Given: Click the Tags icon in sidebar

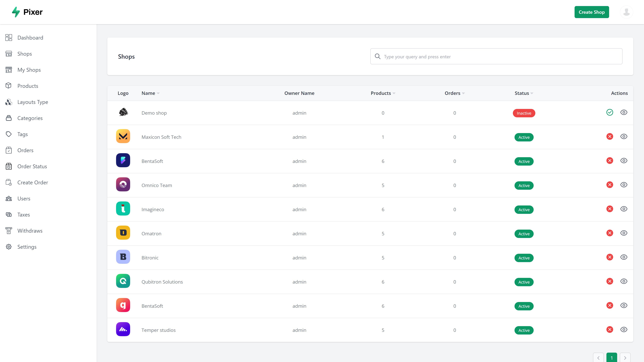Looking at the screenshot, I should [x=9, y=134].
